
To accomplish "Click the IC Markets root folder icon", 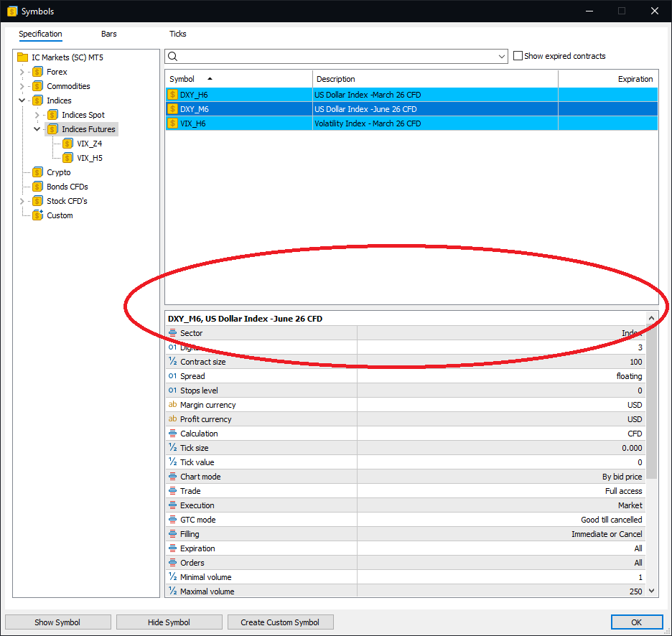I will (23, 57).
